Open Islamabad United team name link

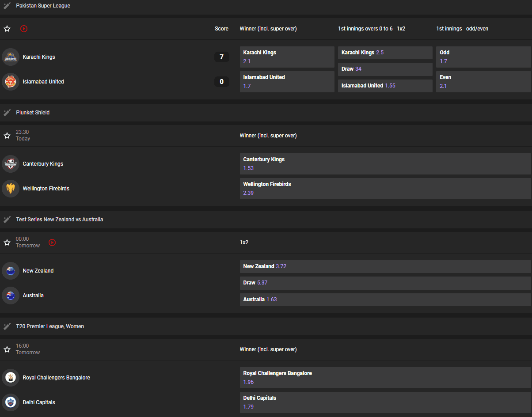[43, 82]
